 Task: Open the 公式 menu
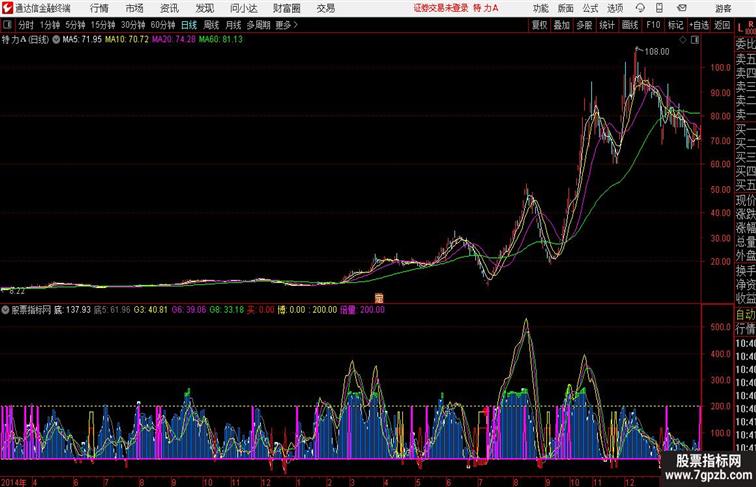coord(590,8)
